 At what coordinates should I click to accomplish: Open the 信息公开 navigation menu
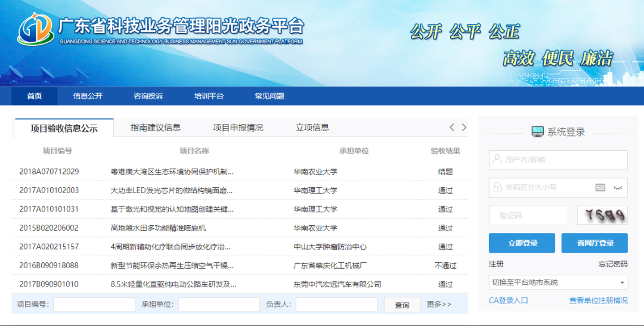pyautogui.click(x=88, y=96)
